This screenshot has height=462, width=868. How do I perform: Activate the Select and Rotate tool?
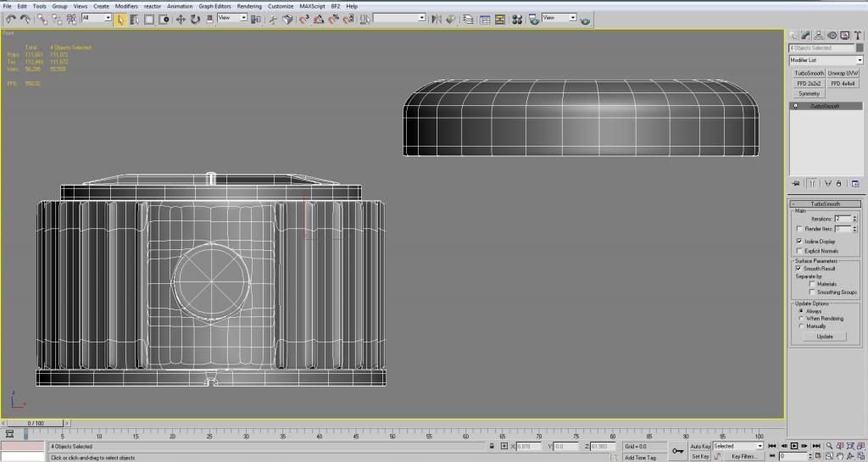195,18
